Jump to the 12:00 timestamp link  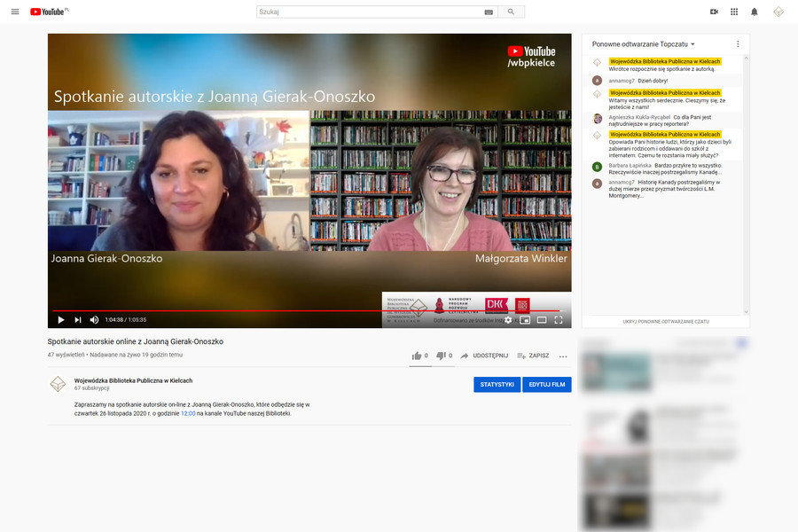pos(188,413)
